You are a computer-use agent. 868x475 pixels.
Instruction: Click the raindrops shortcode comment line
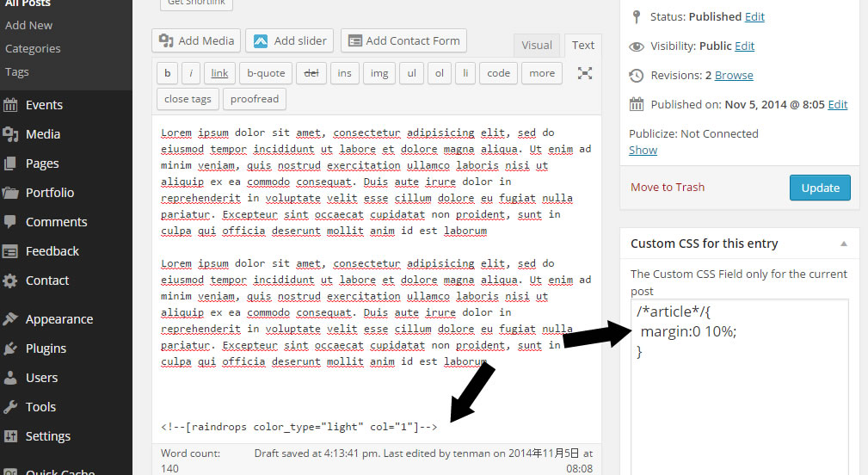pyautogui.click(x=299, y=427)
